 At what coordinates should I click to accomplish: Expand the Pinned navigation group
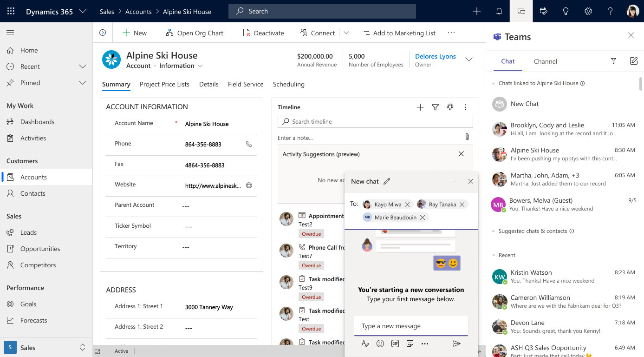83,83
